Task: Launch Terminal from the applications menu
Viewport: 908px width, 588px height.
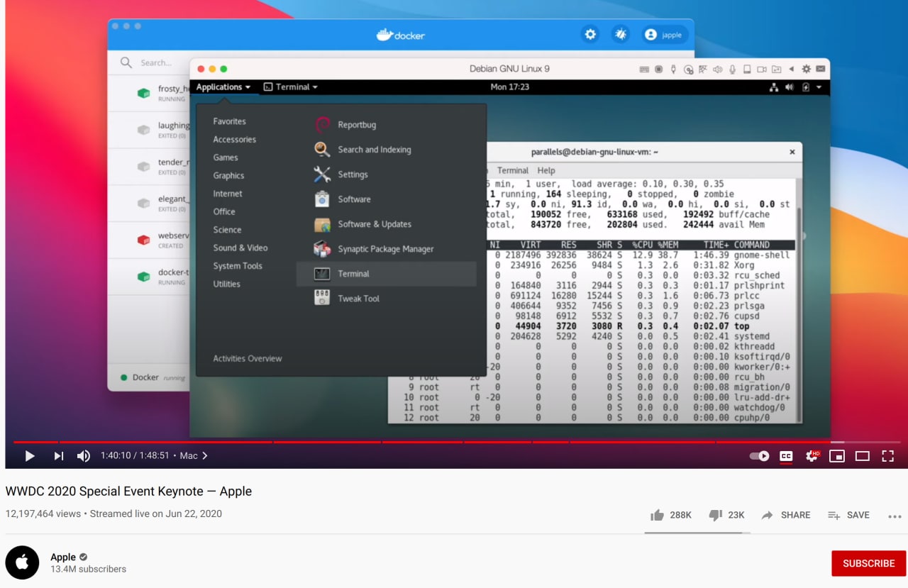Action: [x=386, y=274]
